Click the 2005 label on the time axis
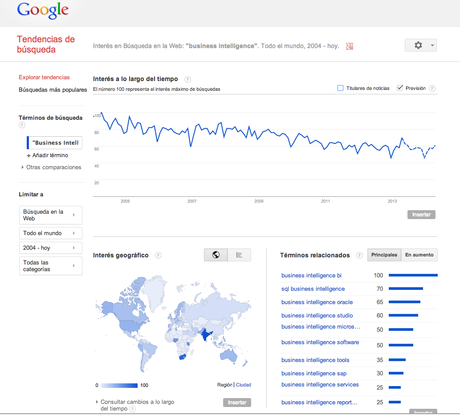460x415 pixels. click(x=125, y=201)
